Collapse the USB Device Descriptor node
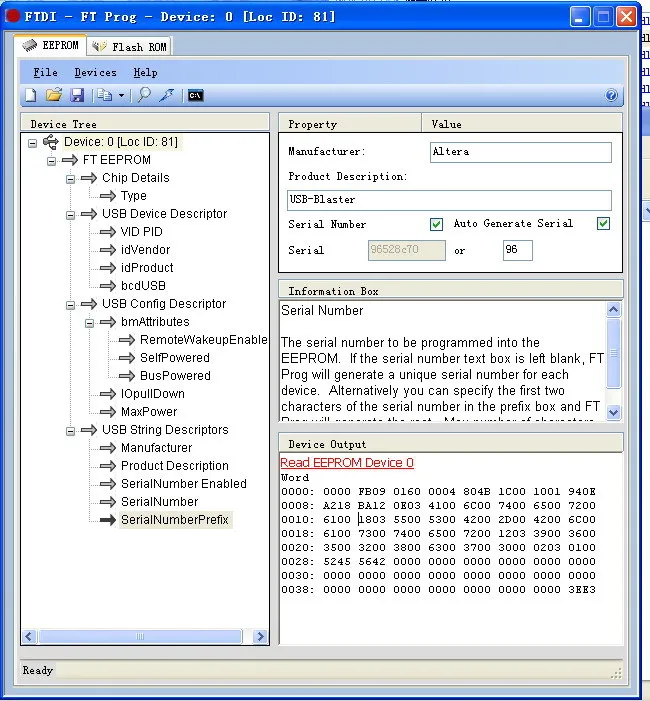Viewport: 650px width, 701px height. click(70, 215)
